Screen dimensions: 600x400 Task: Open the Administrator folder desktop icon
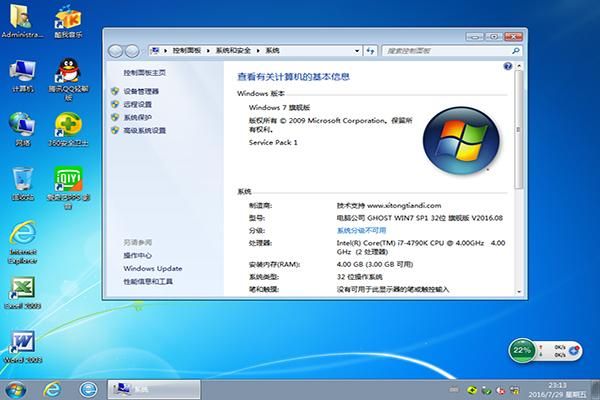(x=22, y=21)
